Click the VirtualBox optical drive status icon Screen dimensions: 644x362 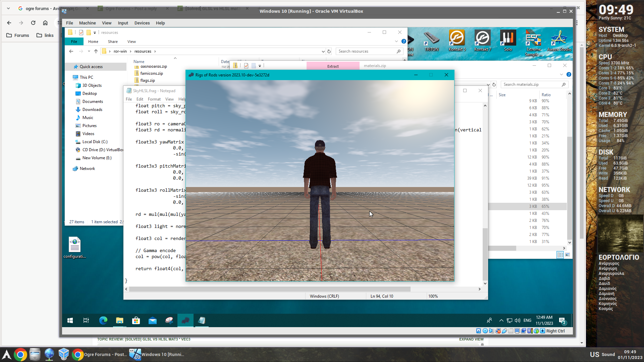coord(485,331)
